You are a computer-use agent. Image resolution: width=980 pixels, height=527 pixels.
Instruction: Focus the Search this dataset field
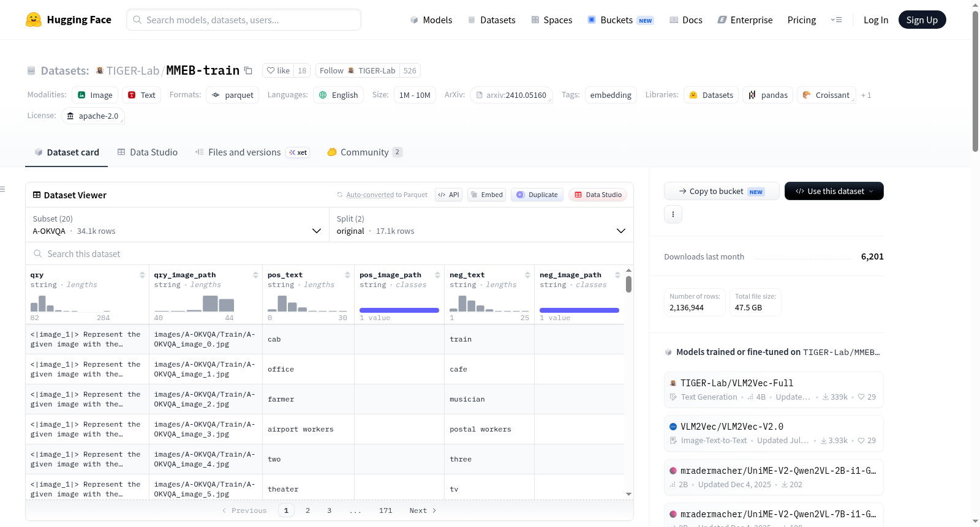tap(329, 253)
